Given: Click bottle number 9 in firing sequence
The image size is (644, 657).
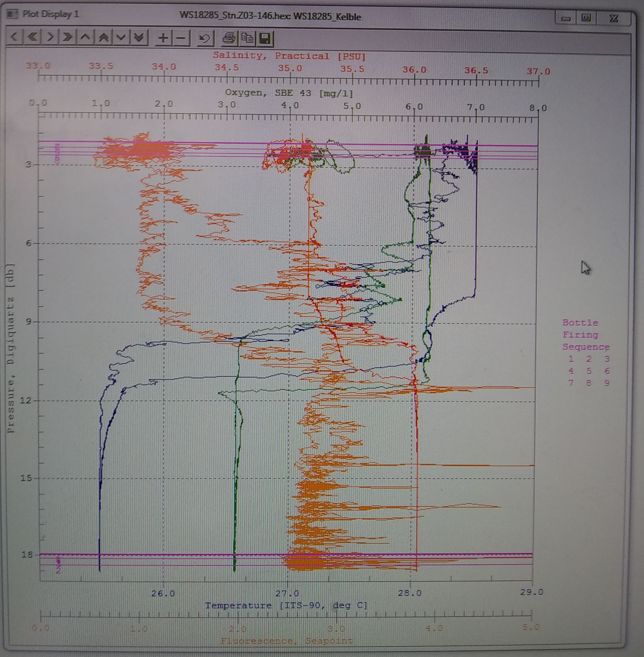Looking at the screenshot, I should tap(607, 383).
